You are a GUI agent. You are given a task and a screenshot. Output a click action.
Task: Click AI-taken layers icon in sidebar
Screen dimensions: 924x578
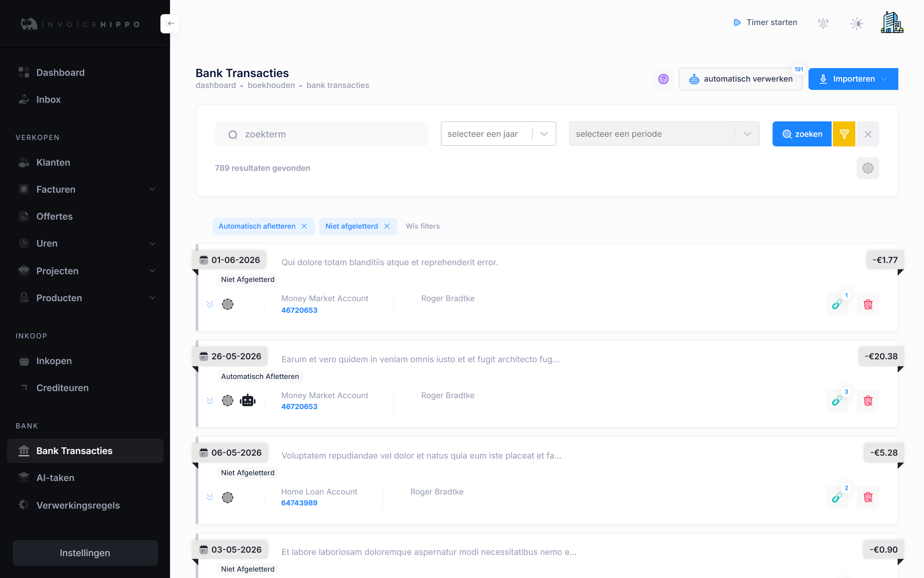pos(24,477)
